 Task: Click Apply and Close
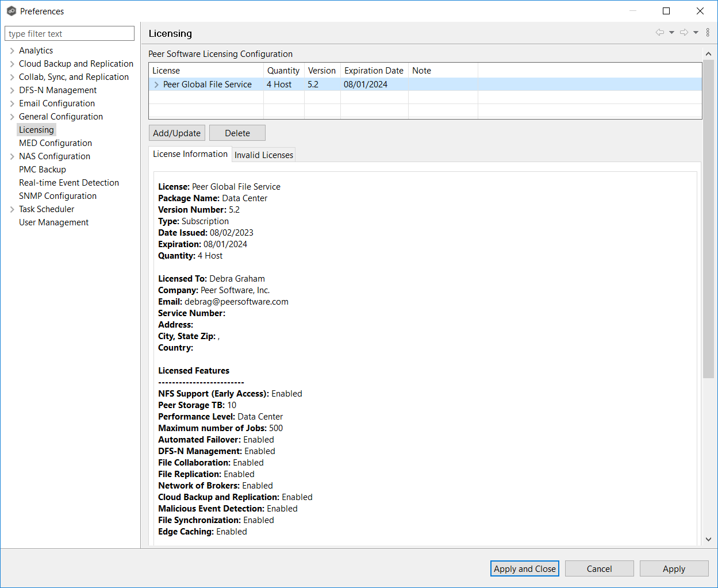coord(524,568)
